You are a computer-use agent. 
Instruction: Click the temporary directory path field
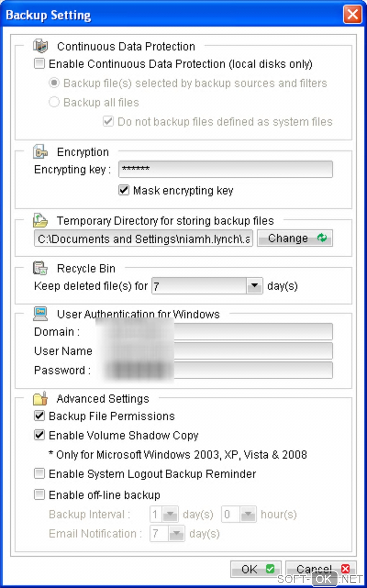(144, 238)
